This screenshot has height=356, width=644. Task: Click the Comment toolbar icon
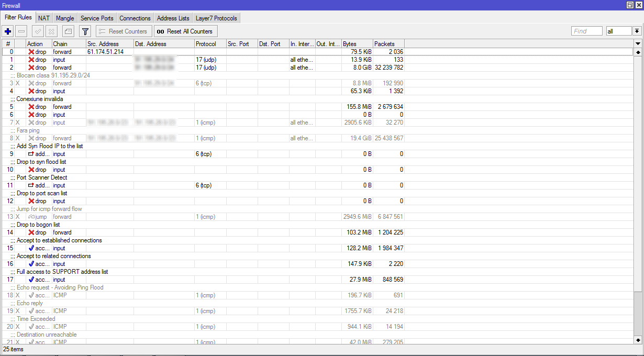69,31
